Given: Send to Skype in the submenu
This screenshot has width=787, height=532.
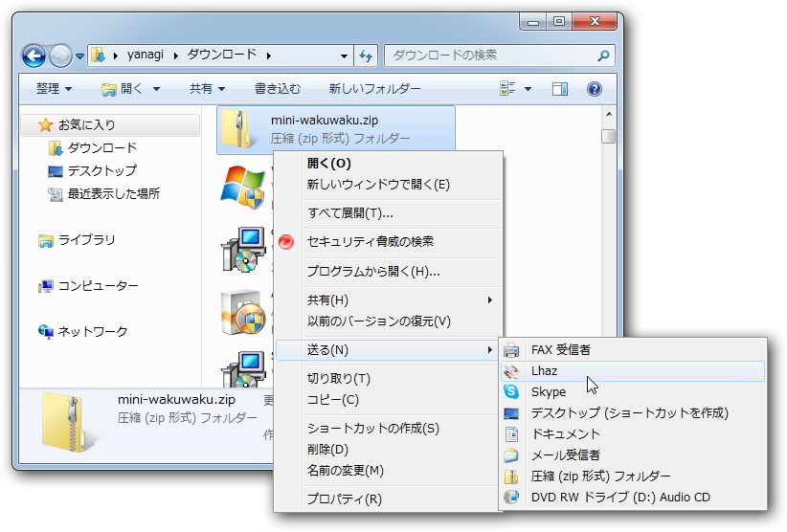Looking at the screenshot, I should (x=633, y=391).
